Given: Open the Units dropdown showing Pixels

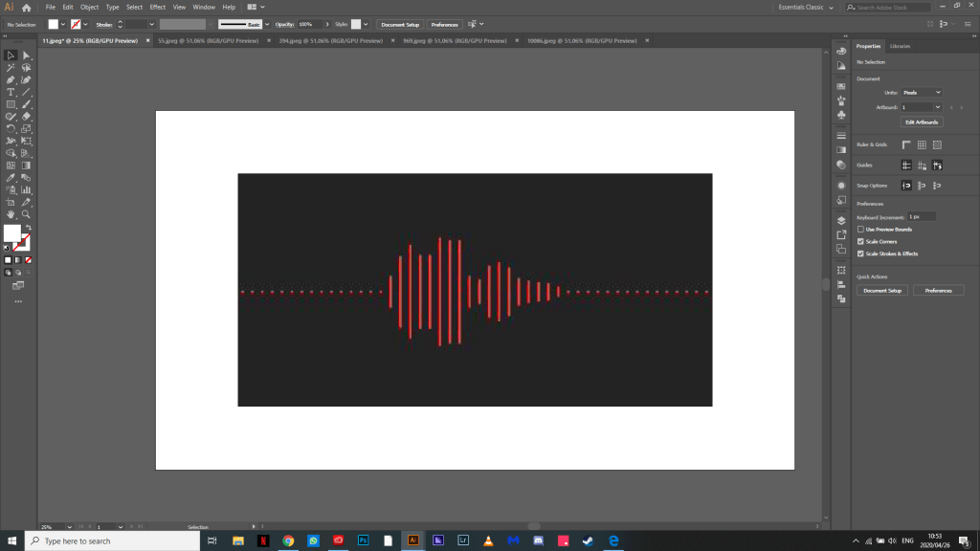Looking at the screenshot, I should 922,92.
